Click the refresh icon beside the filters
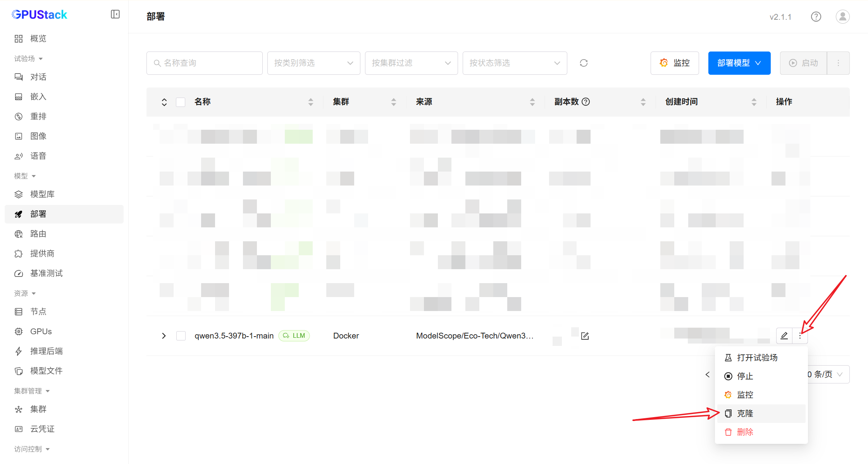This screenshot has width=868, height=464. (584, 63)
